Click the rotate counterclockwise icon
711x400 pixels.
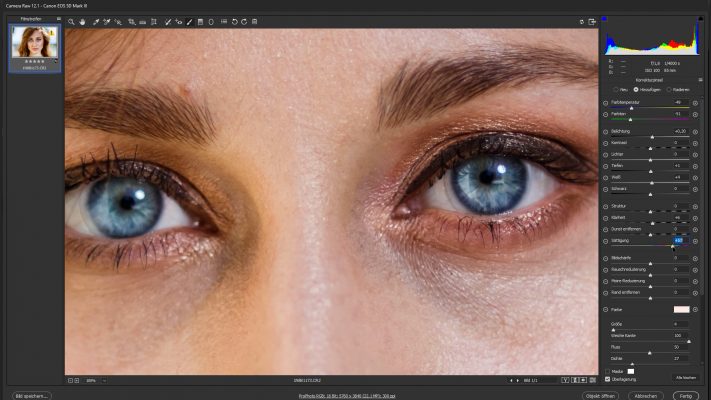(x=234, y=21)
